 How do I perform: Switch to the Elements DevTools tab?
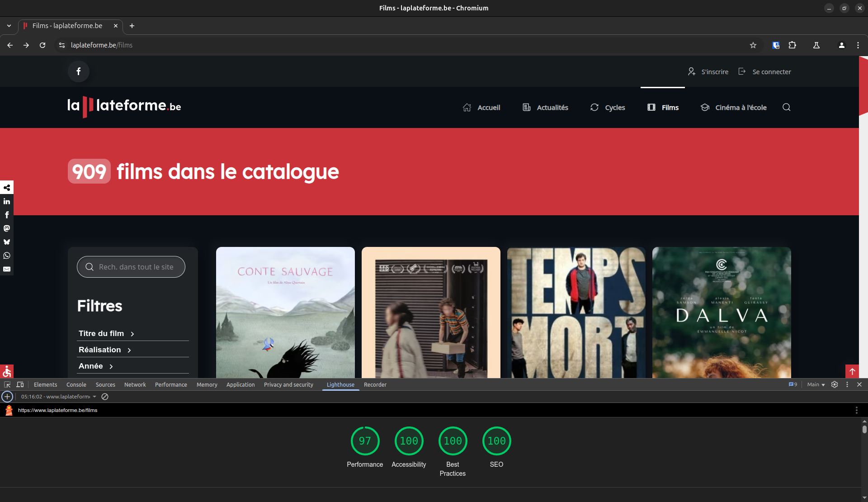coord(45,384)
